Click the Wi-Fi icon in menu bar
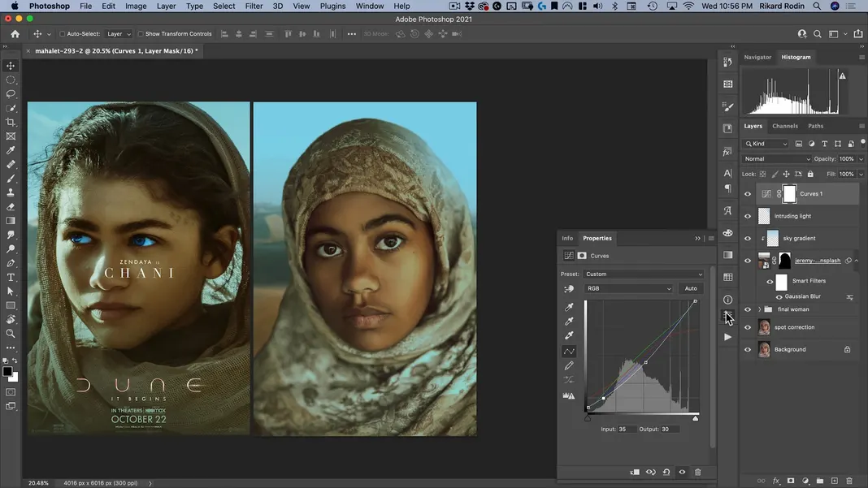The width and height of the screenshot is (868, 488). pos(688,6)
